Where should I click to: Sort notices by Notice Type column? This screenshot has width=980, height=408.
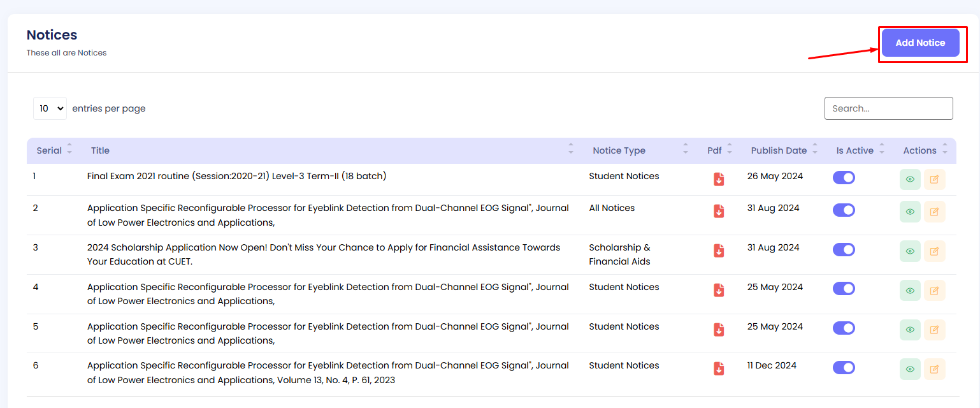pos(619,150)
